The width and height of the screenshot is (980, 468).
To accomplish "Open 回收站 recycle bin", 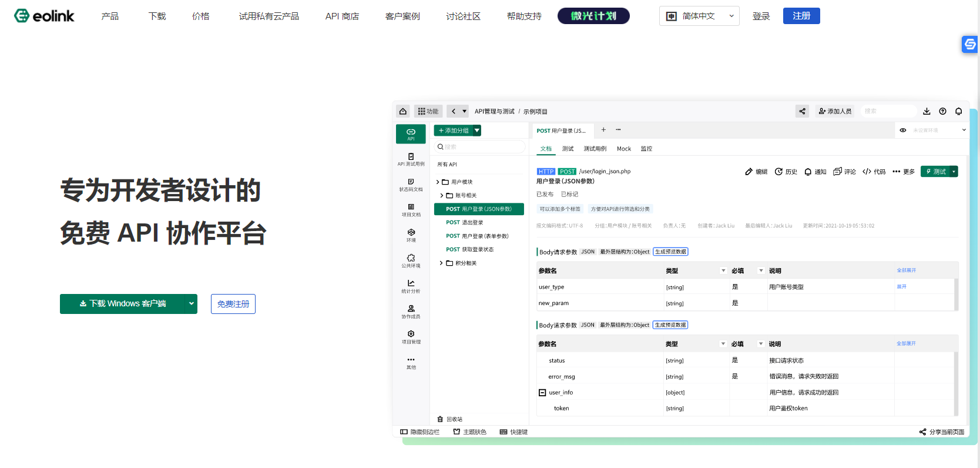I will (x=450, y=419).
